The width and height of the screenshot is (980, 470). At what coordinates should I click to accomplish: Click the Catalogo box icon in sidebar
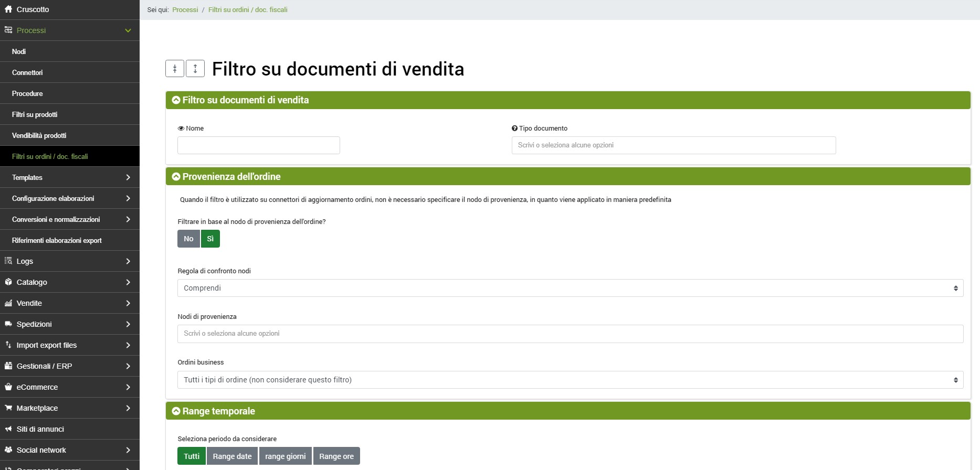tap(8, 282)
